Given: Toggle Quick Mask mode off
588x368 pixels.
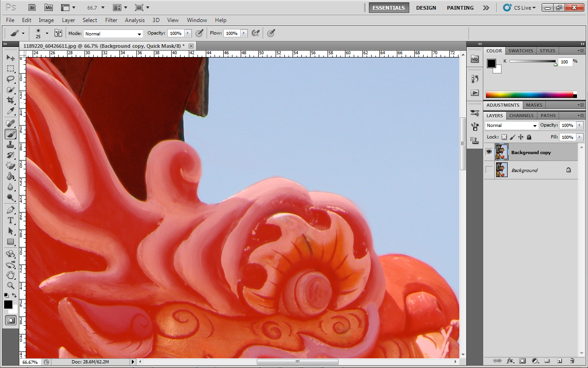Looking at the screenshot, I should [11, 320].
